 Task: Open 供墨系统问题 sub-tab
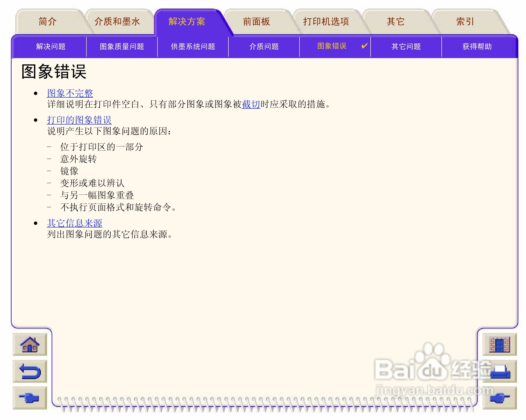pyautogui.click(x=193, y=46)
